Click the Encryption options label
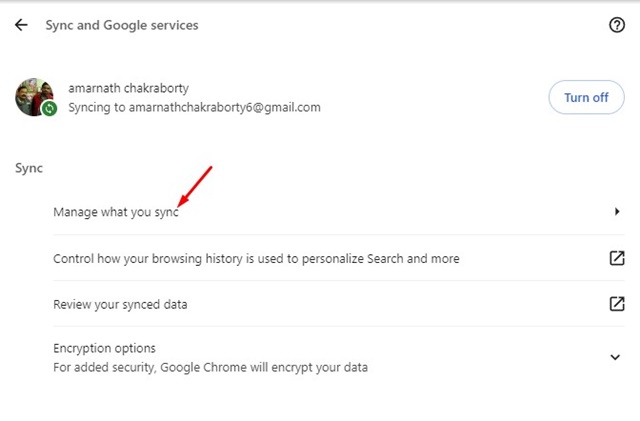 point(104,348)
